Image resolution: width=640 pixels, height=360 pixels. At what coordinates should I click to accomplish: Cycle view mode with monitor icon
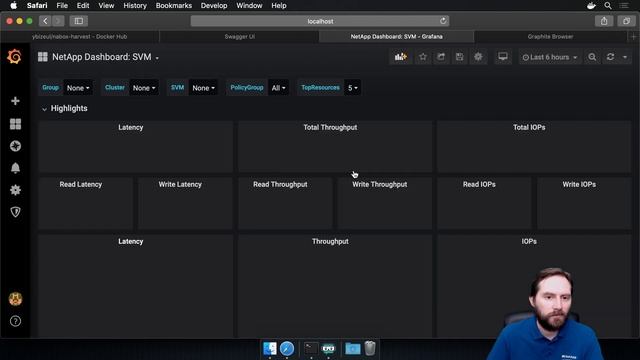click(503, 57)
